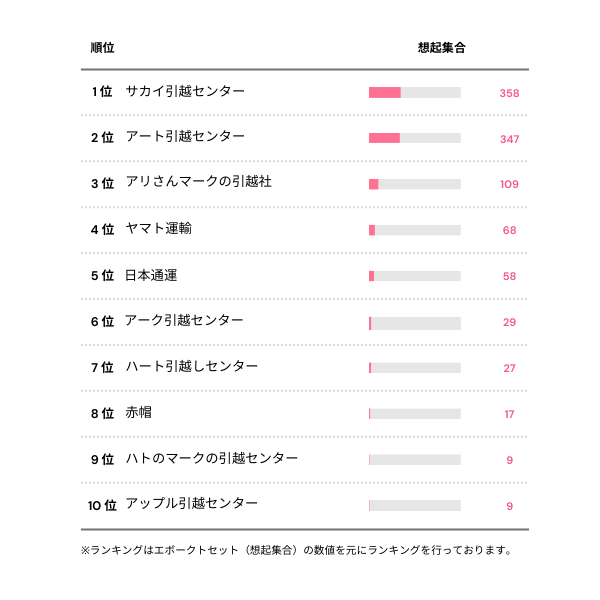600x600 pixels.
Task: Open the アリさんマークの引越社 entry
Action: [199, 183]
